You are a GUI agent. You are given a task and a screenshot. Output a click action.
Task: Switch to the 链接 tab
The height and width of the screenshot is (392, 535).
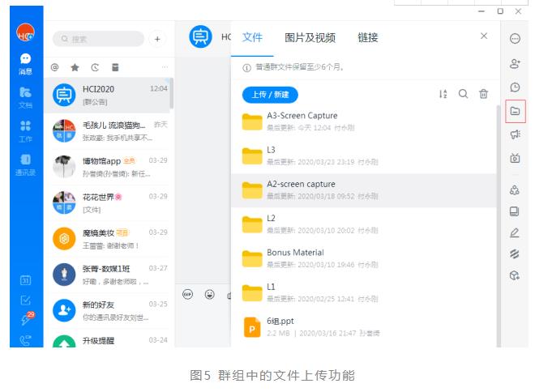click(367, 37)
